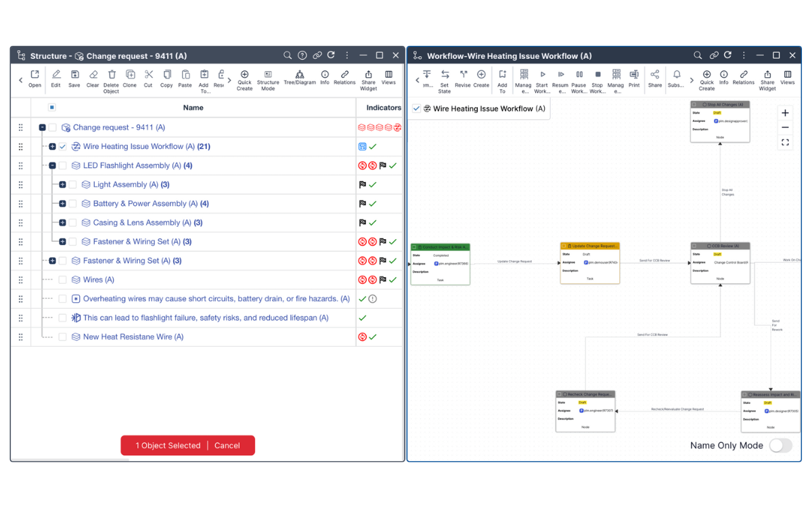This screenshot has height=508, width=812.
Task: Toggle the select-all checkbox in Name header
Action: click(x=52, y=107)
